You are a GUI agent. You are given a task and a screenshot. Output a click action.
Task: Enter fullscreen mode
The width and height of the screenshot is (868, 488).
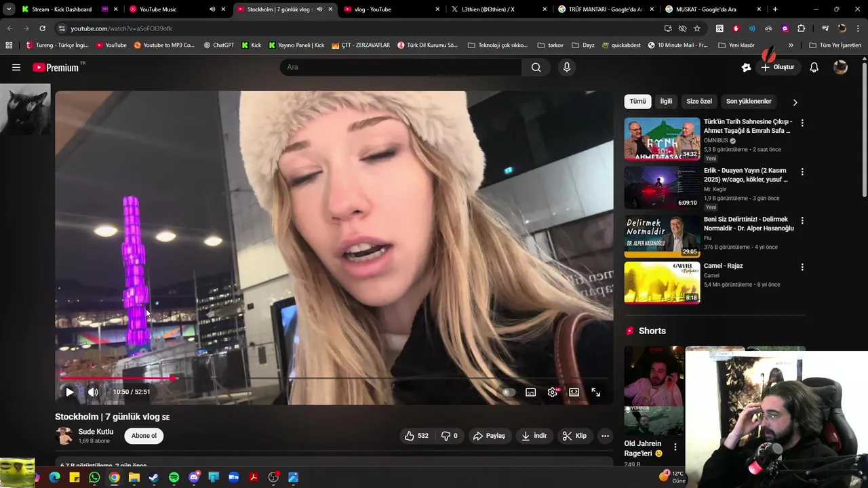[x=595, y=392]
